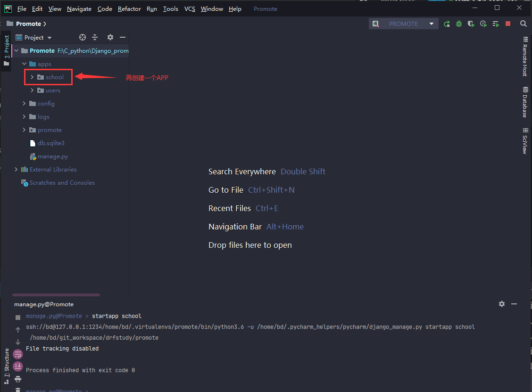
Task: Select Scratches and Consoles node
Action: [x=62, y=183]
